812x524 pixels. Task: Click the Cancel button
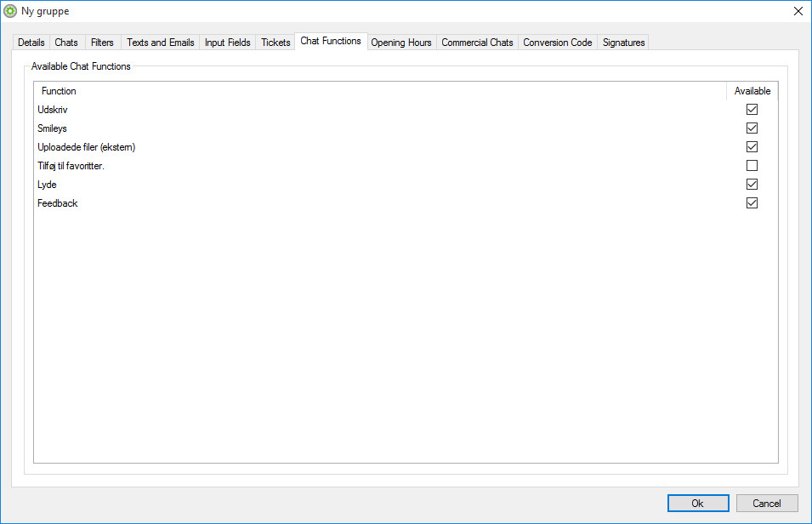767,504
